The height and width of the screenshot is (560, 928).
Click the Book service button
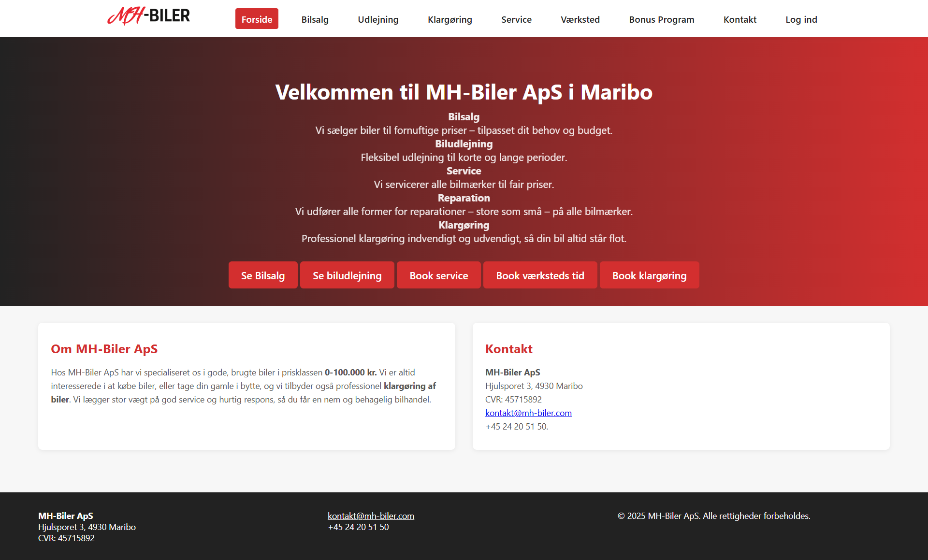point(438,275)
